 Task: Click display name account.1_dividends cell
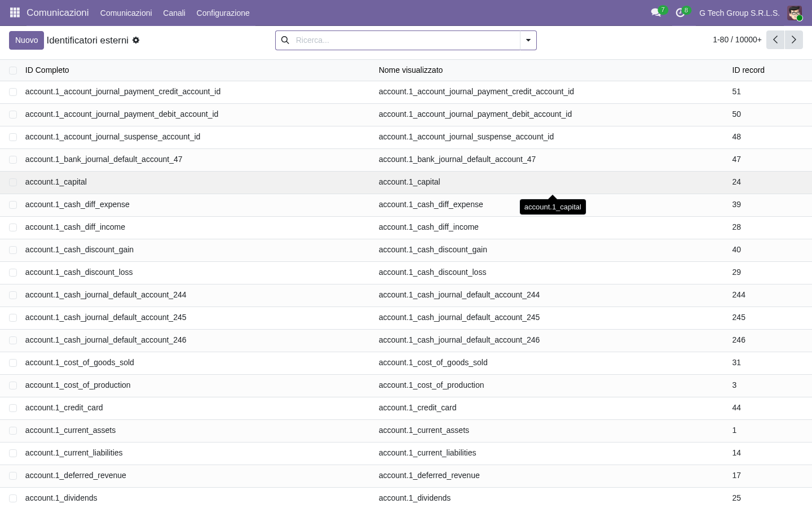(414, 498)
